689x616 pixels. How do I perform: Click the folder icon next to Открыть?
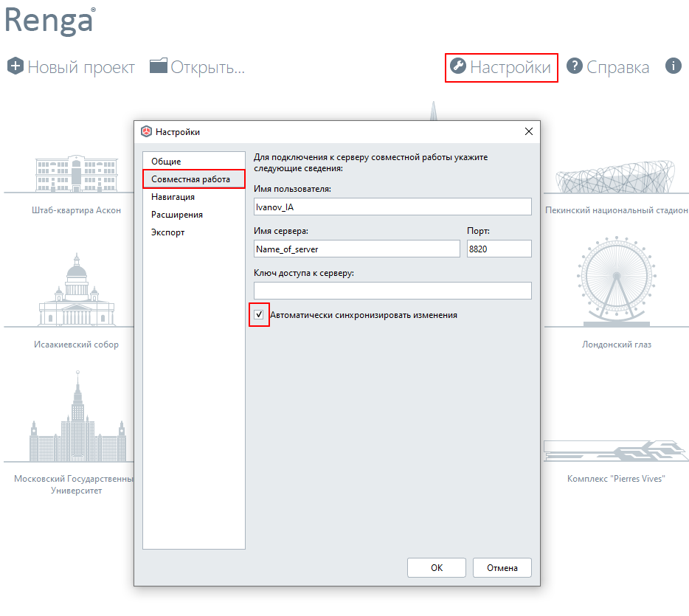point(158,66)
